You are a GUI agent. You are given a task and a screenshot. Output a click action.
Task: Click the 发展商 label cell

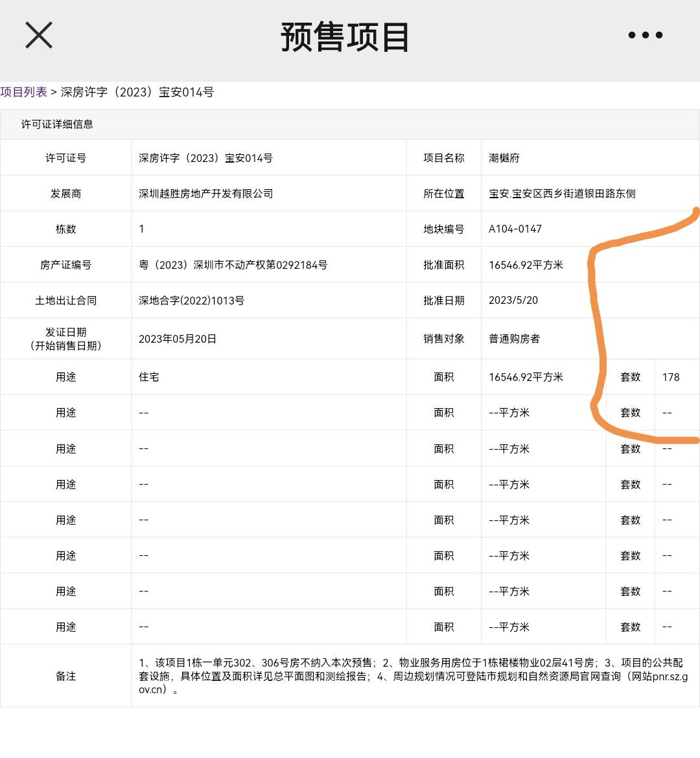coord(66,193)
